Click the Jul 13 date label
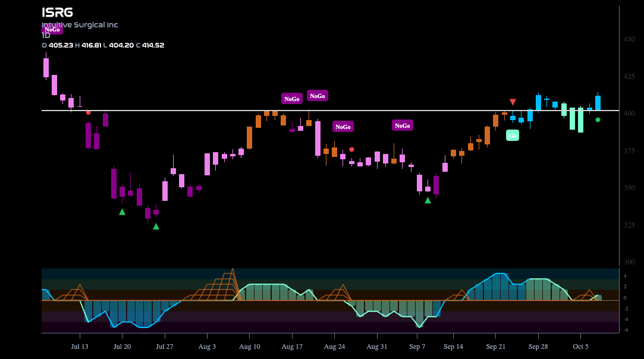644x359 pixels. tap(80, 347)
